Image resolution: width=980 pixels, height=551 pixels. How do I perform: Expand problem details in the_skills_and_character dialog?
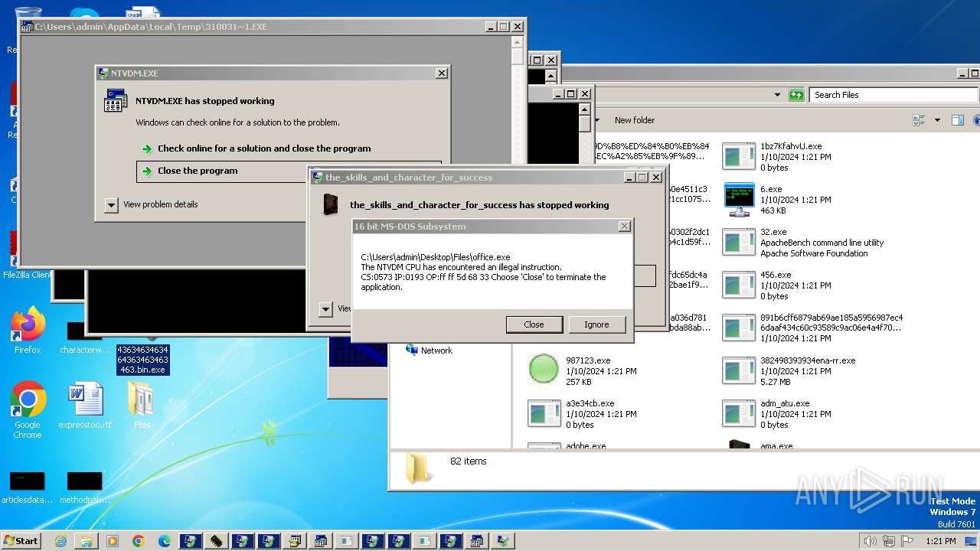tap(325, 308)
